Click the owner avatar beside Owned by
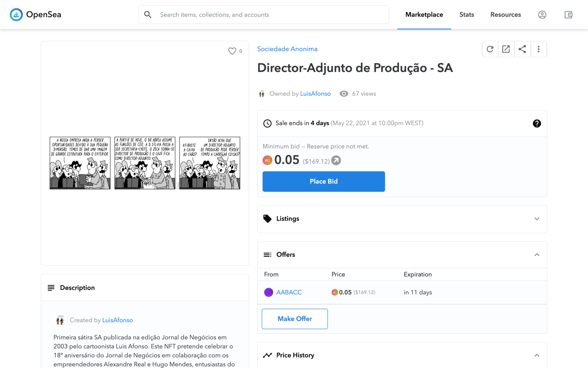 [x=262, y=94]
